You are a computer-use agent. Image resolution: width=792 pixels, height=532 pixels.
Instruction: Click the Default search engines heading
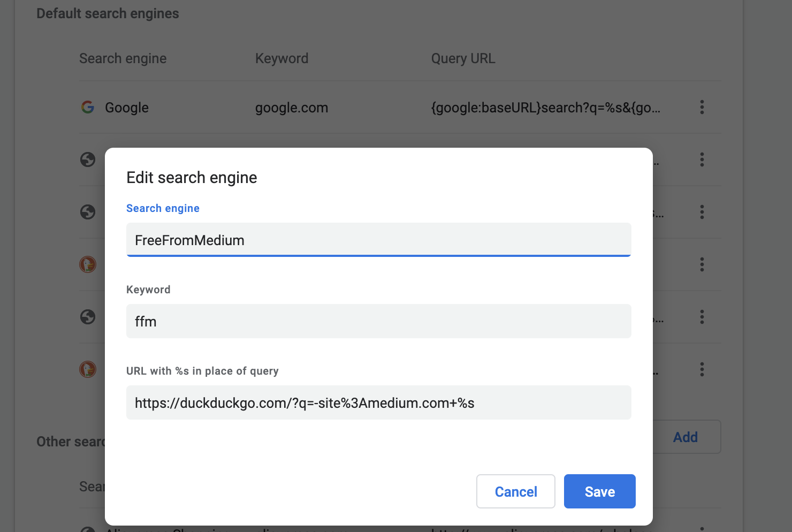click(108, 13)
